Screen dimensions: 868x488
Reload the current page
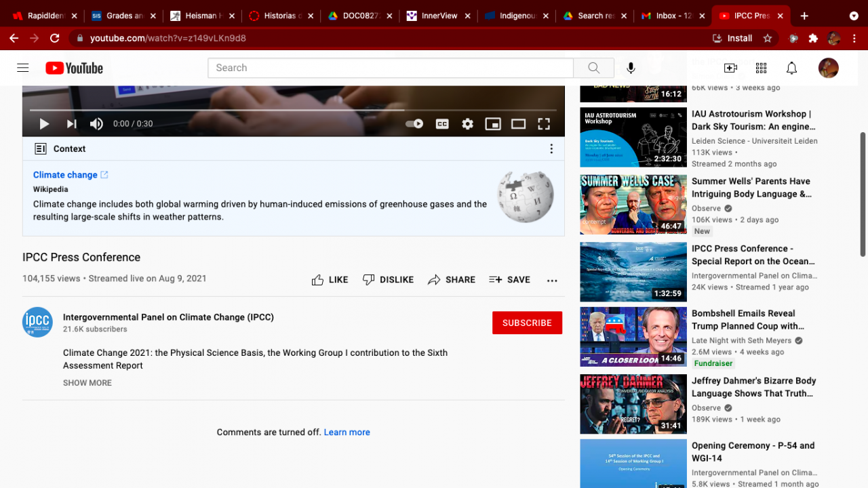tap(55, 39)
